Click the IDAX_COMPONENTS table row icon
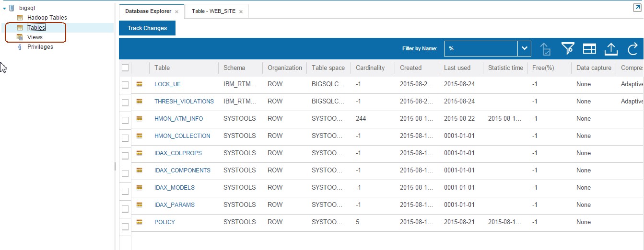 tap(140, 170)
